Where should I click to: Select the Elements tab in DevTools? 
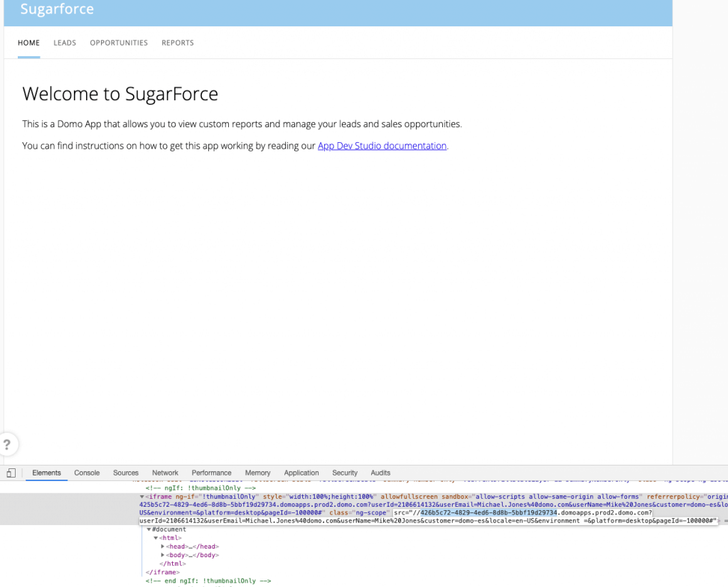46,473
